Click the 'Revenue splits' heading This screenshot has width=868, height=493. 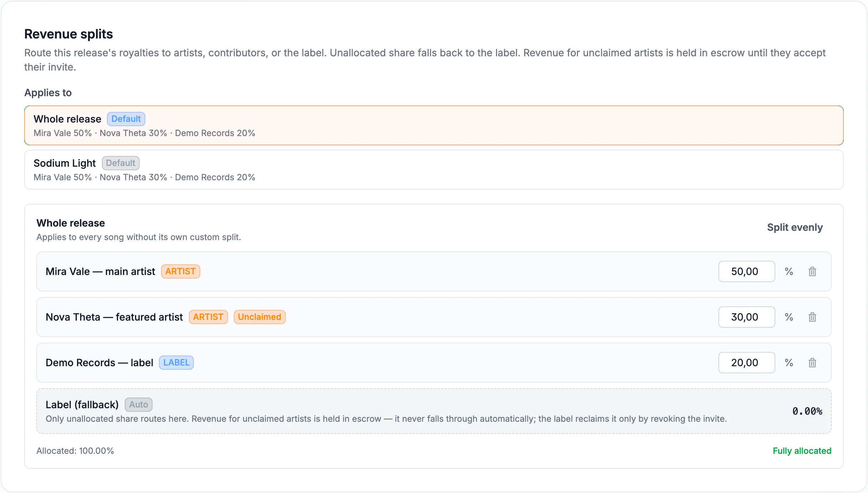68,34
